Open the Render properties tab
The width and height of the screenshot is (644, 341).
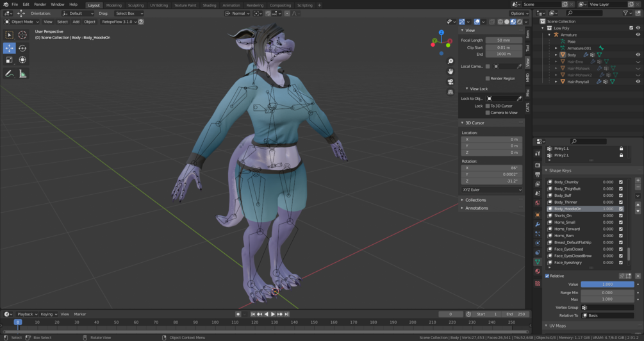coord(538,165)
